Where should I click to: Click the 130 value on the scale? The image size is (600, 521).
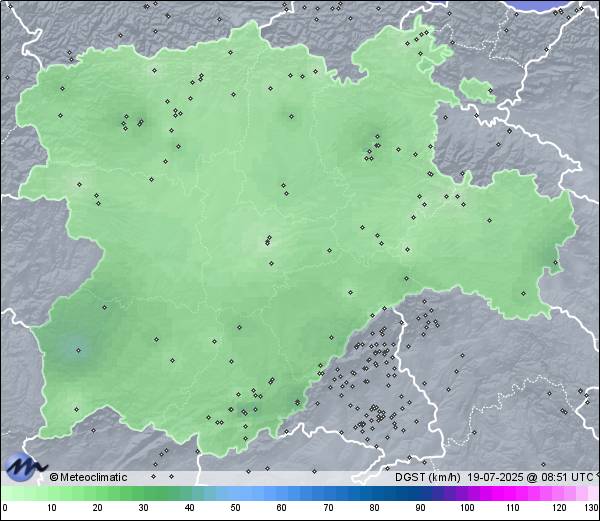point(592,508)
